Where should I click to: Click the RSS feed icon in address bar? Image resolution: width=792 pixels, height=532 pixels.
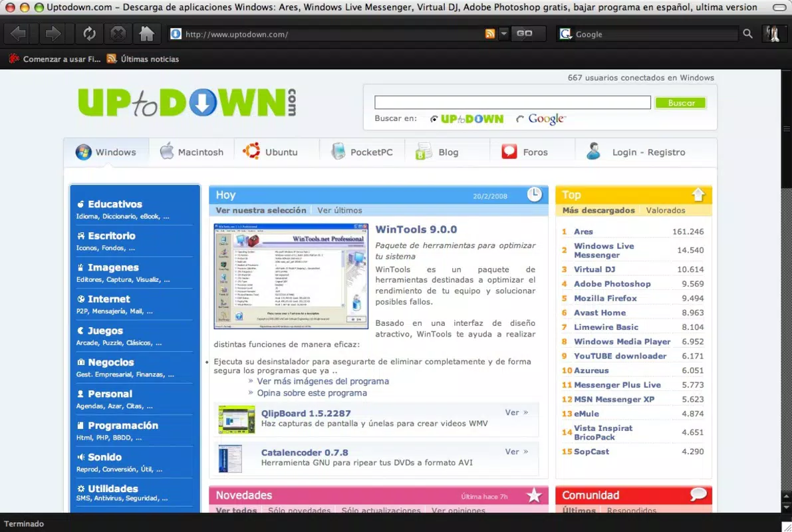tap(489, 34)
